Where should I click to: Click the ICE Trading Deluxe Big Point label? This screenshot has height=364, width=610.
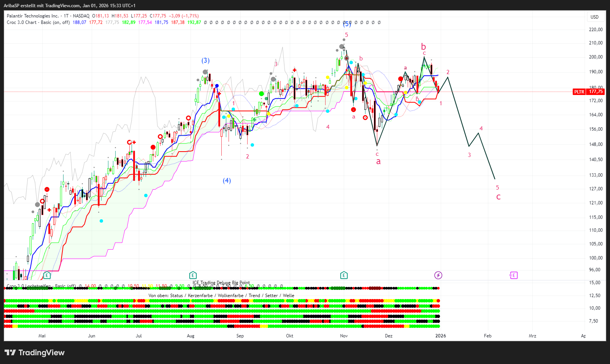tap(221, 283)
